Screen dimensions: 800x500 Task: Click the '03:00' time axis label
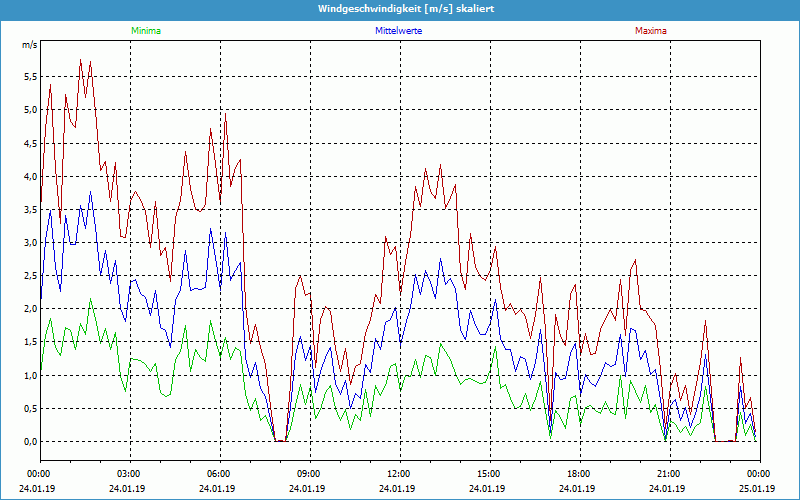click(x=131, y=474)
